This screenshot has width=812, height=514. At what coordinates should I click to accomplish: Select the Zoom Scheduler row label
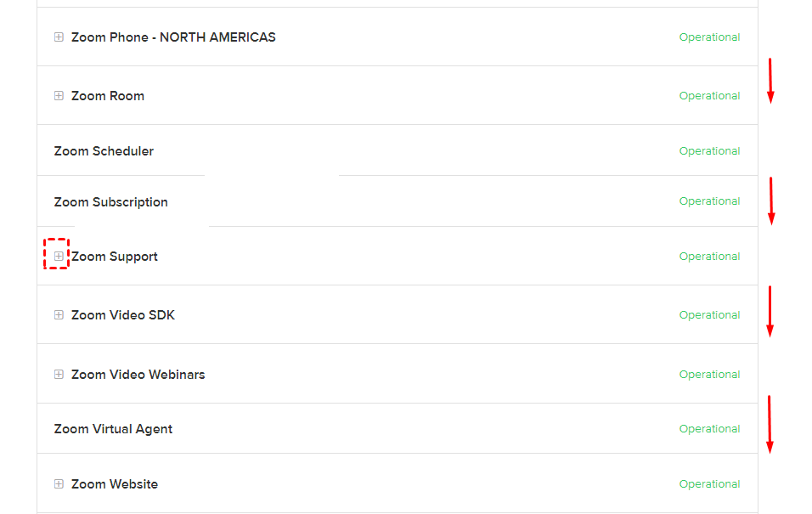[104, 151]
